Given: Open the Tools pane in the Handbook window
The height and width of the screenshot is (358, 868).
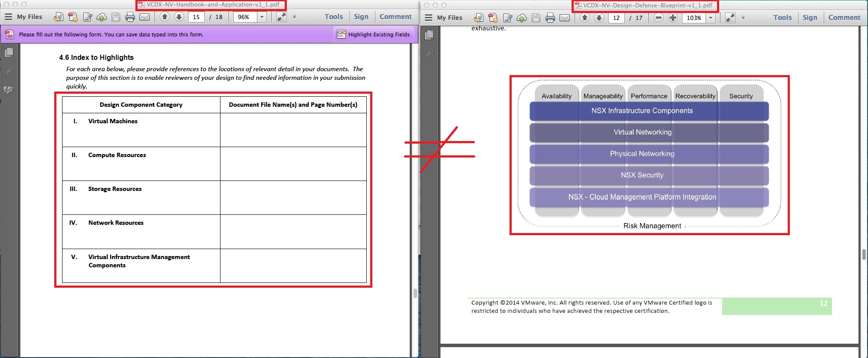Looking at the screenshot, I should tap(333, 17).
